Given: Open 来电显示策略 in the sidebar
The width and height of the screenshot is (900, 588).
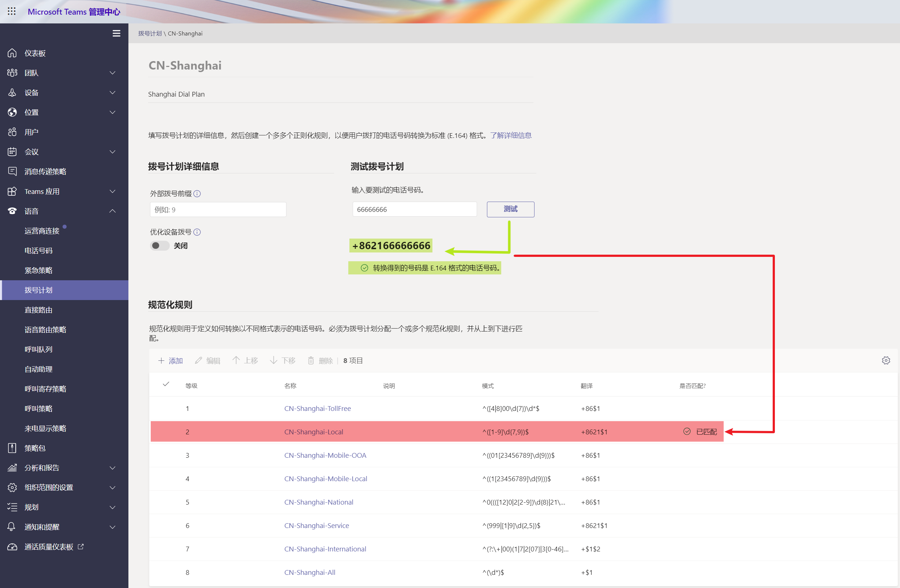Looking at the screenshot, I should click(45, 428).
